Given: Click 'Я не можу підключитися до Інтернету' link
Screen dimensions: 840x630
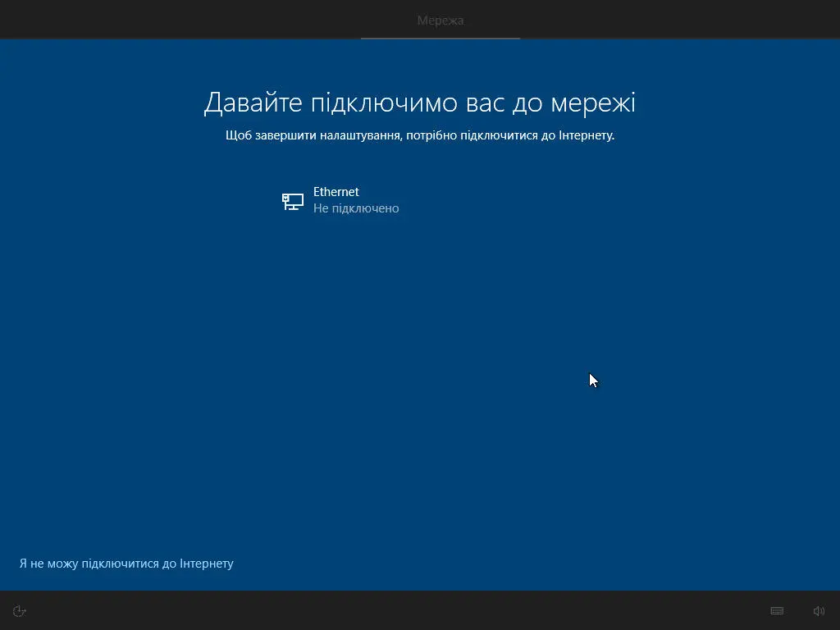Looking at the screenshot, I should pos(126,564).
